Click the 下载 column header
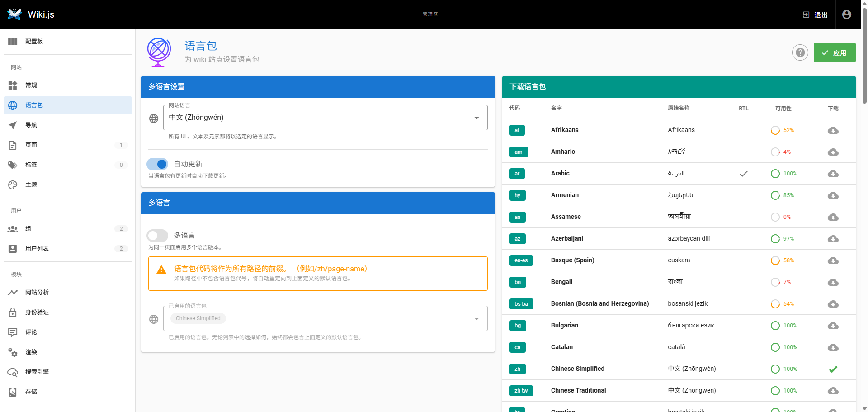This screenshot has height=412, width=868. pos(833,109)
